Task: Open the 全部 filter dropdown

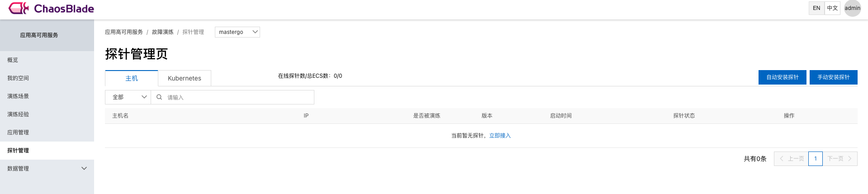Action: tap(128, 97)
